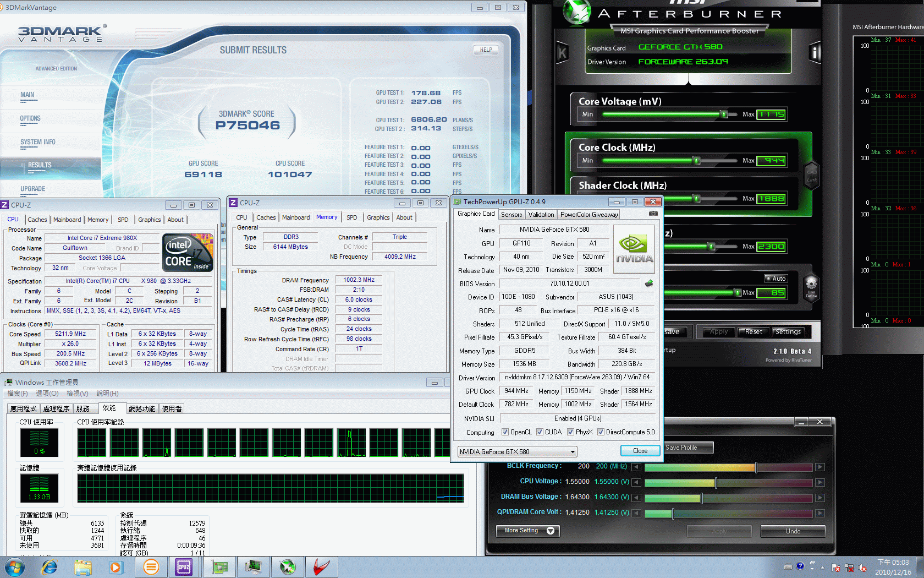
Task: Increase QPI/DRAM Core Volt with right arrow
Action: tap(820, 514)
